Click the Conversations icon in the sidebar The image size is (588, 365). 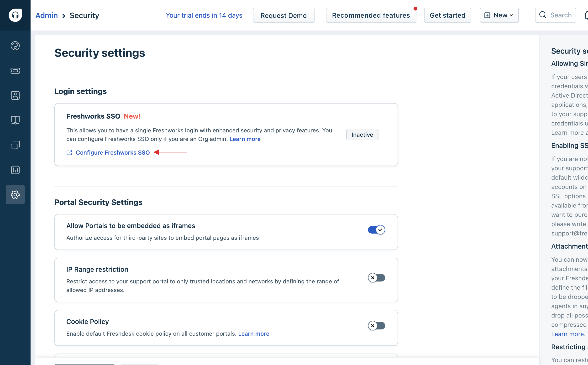tap(15, 145)
